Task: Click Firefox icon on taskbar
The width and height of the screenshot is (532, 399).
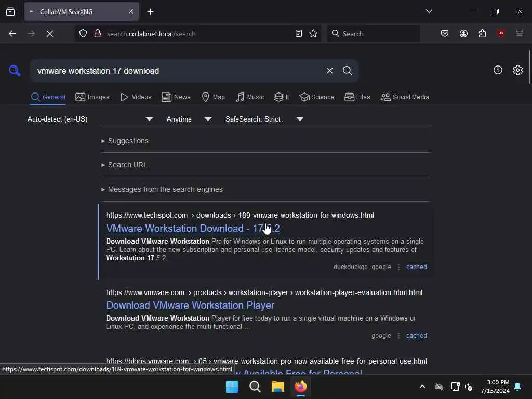Action: point(301,387)
